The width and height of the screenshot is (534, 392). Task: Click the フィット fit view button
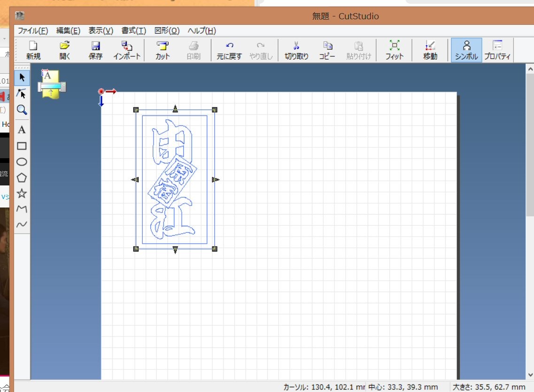coord(395,50)
